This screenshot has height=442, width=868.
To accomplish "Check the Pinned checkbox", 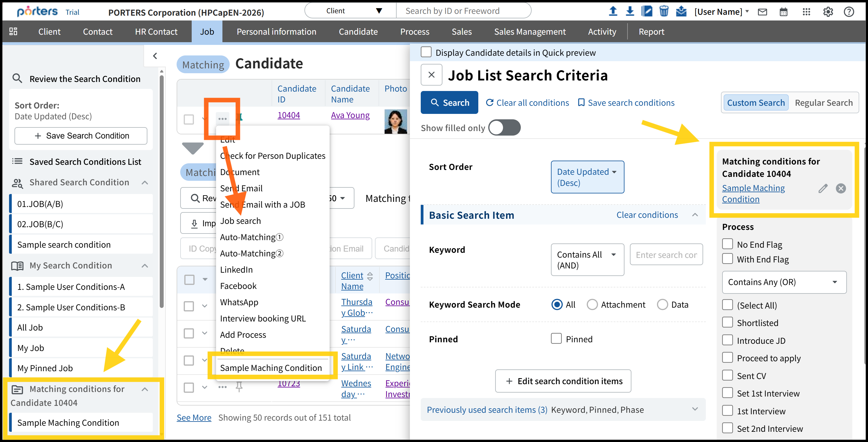I will 556,338.
